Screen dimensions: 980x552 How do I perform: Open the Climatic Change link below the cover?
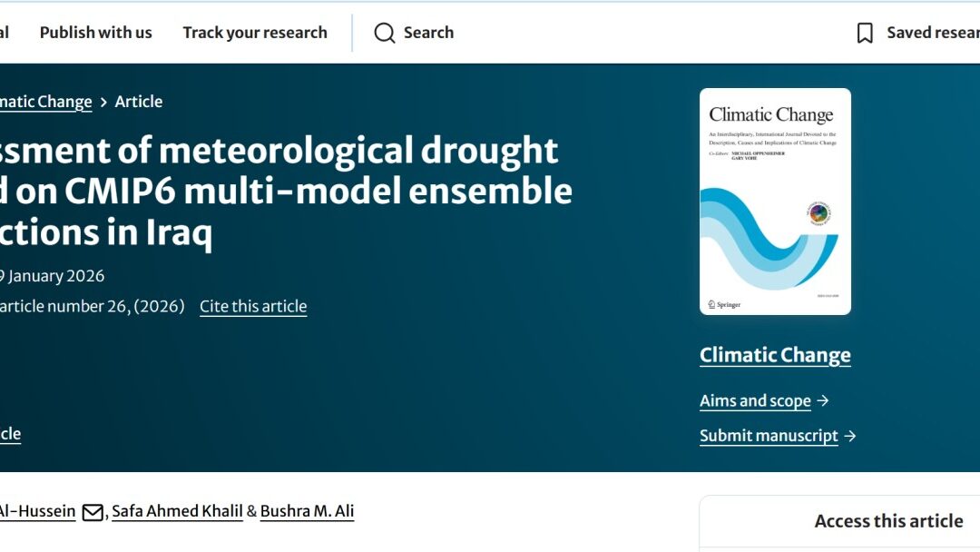tap(775, 355)
